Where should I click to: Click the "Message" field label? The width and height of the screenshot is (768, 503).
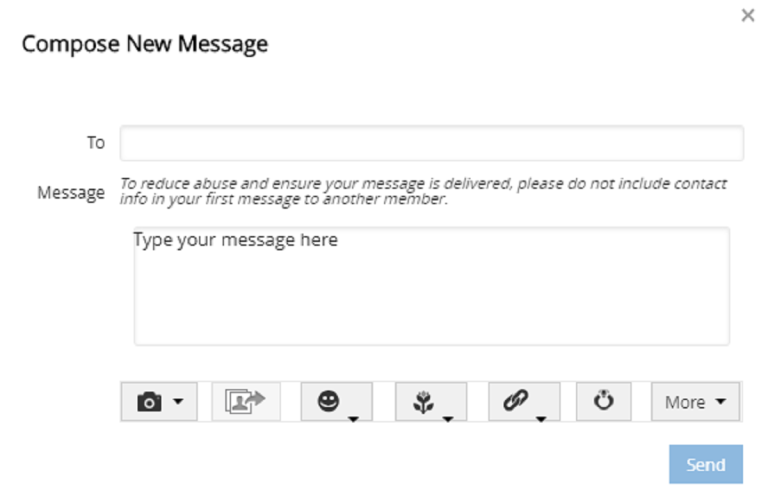pos(71,192)
